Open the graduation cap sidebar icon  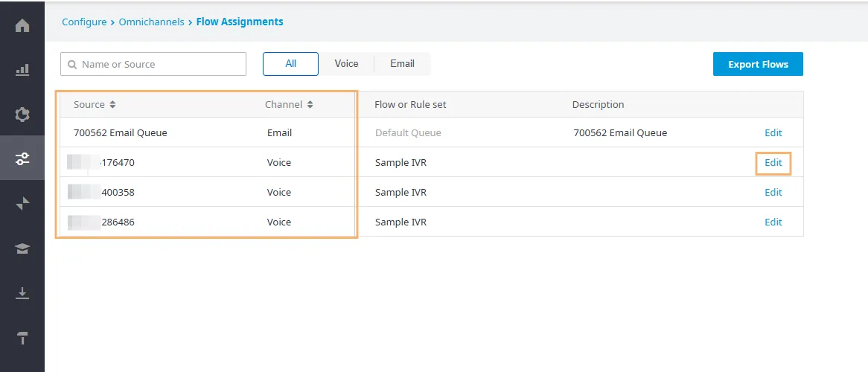tap(22, 248)
